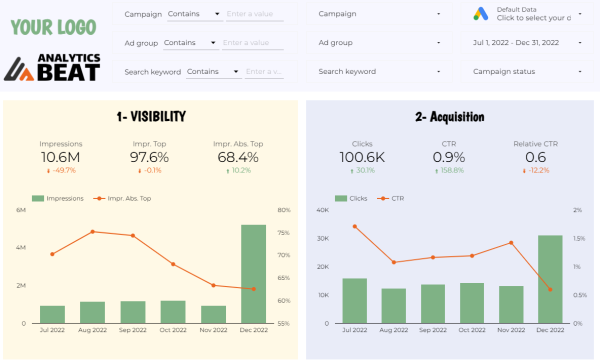Viewport: 600px width, 364px height.
Task: Click the Dec 2022 Impressions bar
Action: pyautogui.click(x=254, y=274)
